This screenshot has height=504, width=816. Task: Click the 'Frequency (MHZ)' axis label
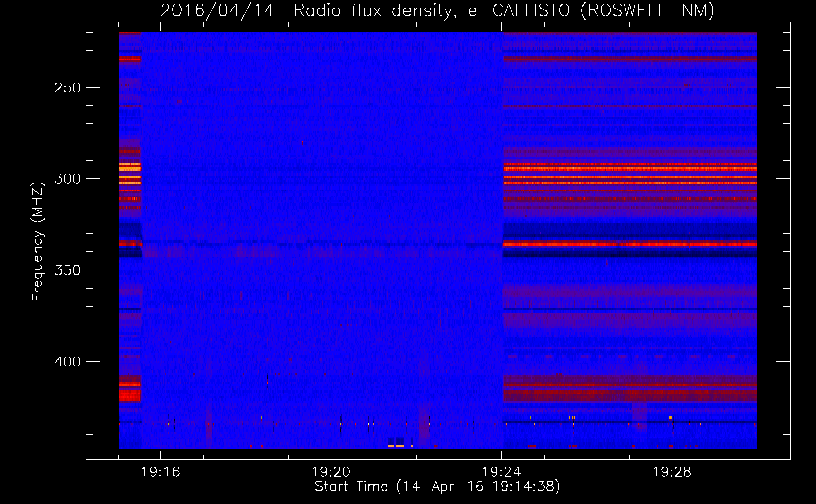point(38,241)
